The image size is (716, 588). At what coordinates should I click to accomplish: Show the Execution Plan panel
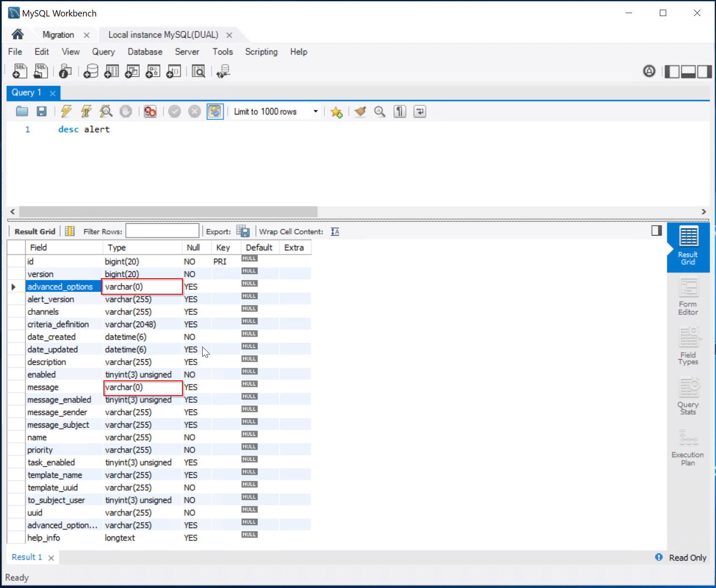click(x=688, y=447)
